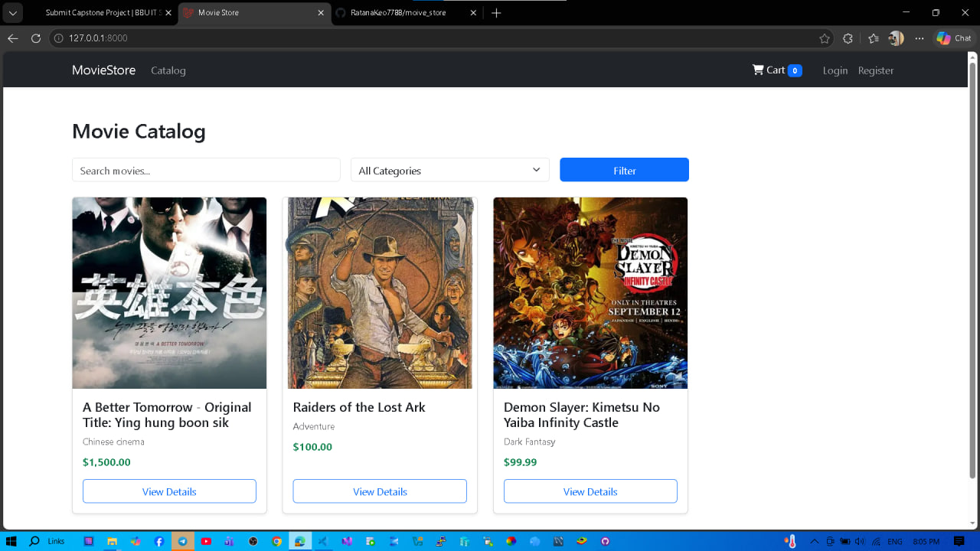Click the $100.00 price text
Image resolution: width=980 pixels, height=551 pixels.
(x=312, y=447)
